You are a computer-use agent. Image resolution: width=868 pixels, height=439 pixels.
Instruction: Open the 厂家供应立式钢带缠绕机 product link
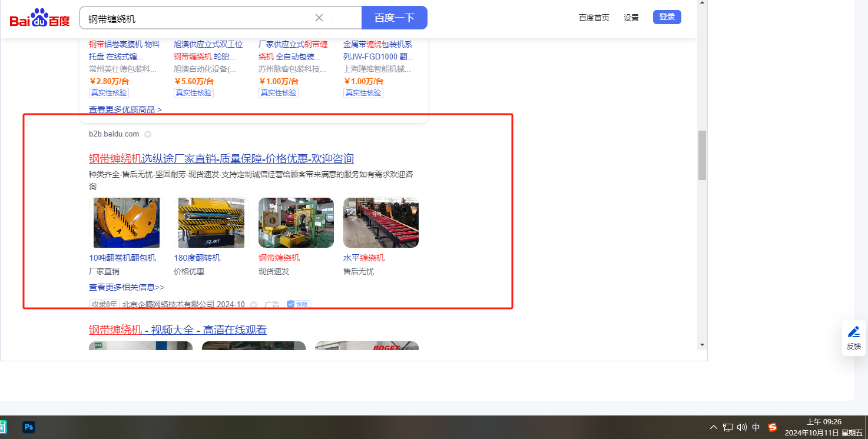(293, 51)
